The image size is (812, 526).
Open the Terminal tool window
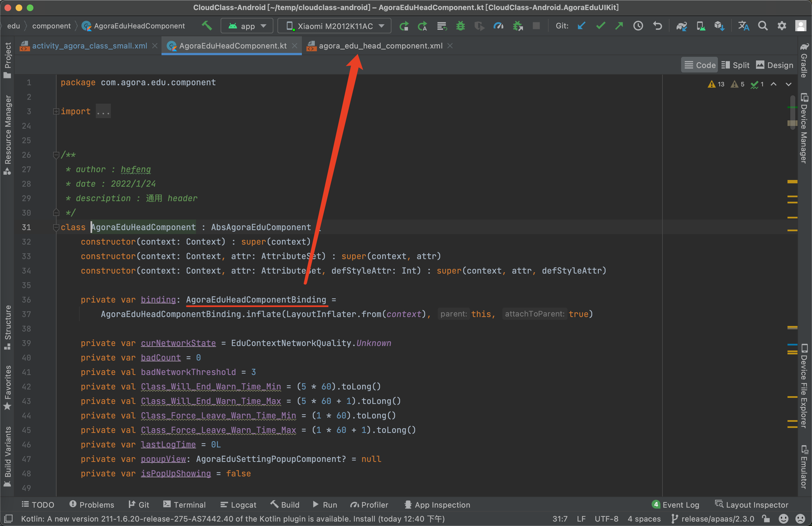(x=184, y=505)
